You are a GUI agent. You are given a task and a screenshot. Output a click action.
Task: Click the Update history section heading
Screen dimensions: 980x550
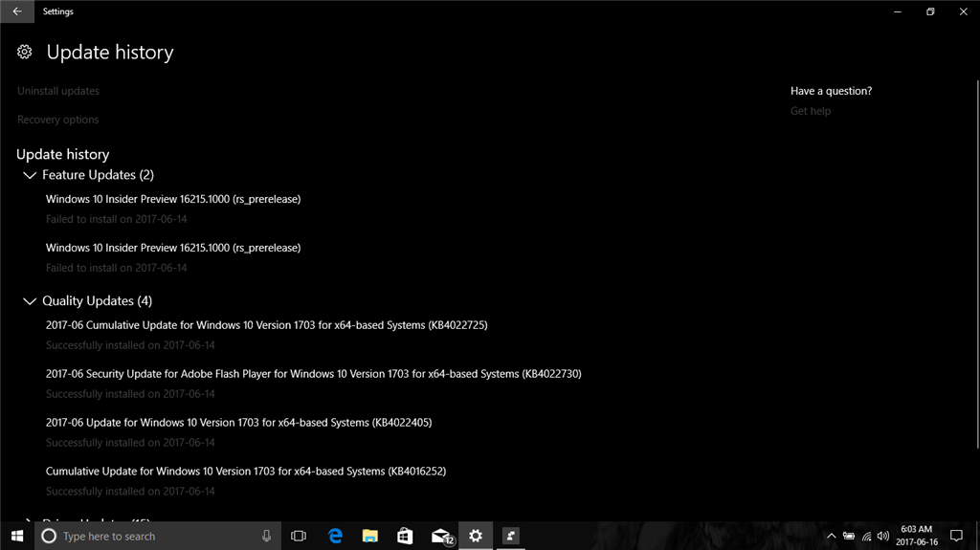[62, 154]
